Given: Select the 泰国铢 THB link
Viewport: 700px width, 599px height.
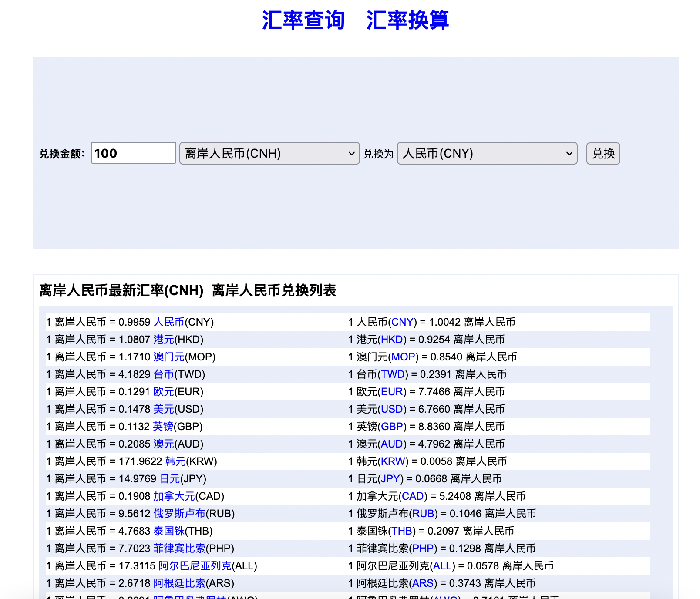Looking at the screenshot, I should pyautogui.click(x=169, y=531).
